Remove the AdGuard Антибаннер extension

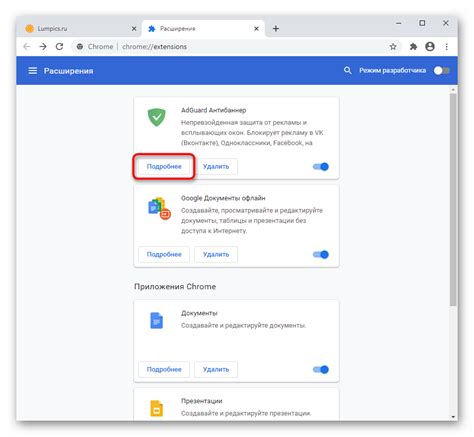(216, 166)
